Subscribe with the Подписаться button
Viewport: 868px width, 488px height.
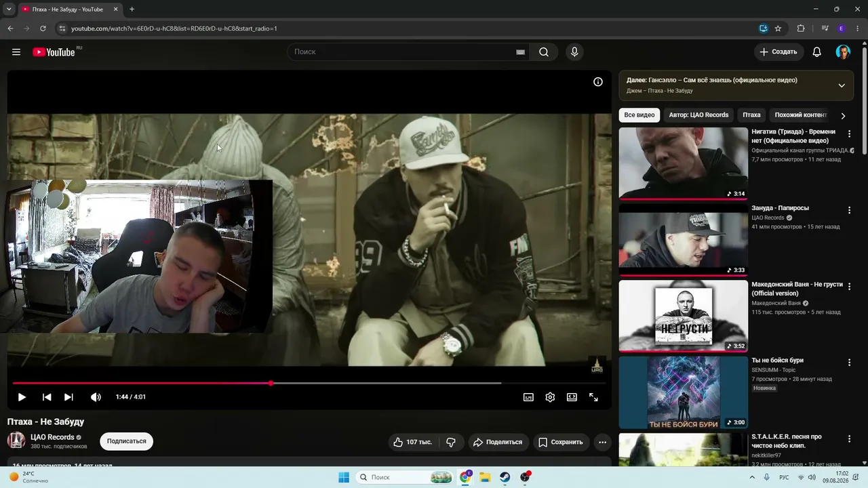click(x=127, y=441)
